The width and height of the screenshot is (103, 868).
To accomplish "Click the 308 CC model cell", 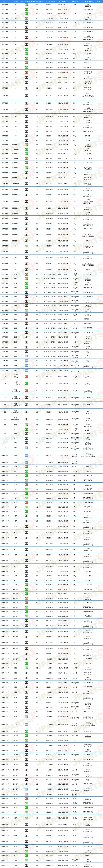I will point(16,471).
